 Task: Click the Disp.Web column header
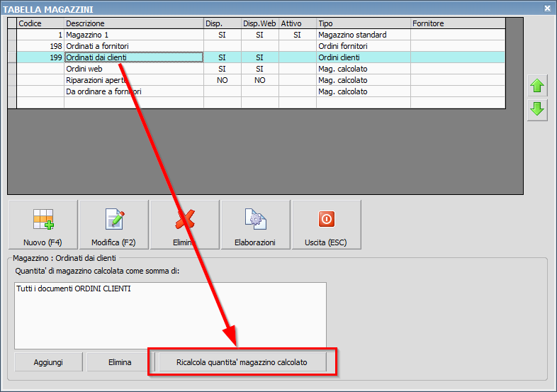260,23
